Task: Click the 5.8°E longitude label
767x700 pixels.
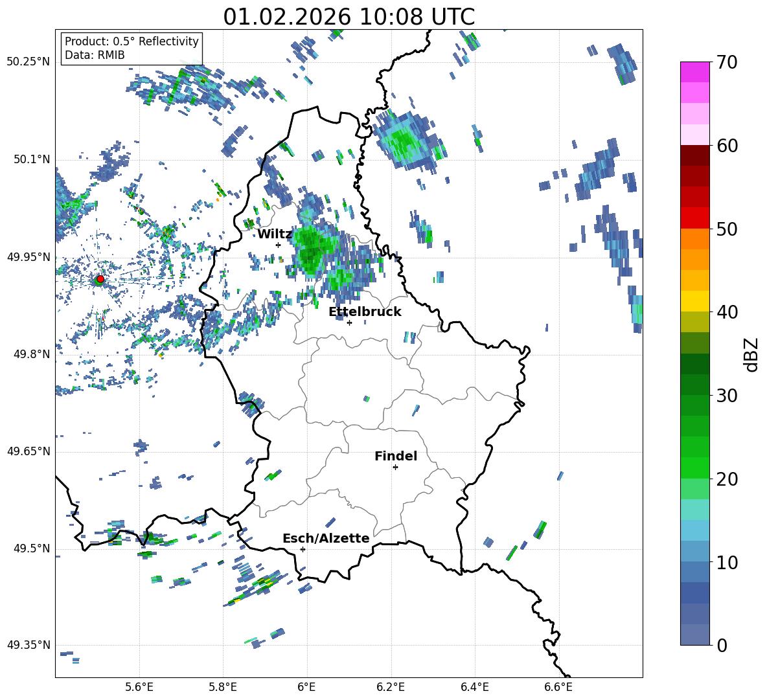Action: (223, 687)
